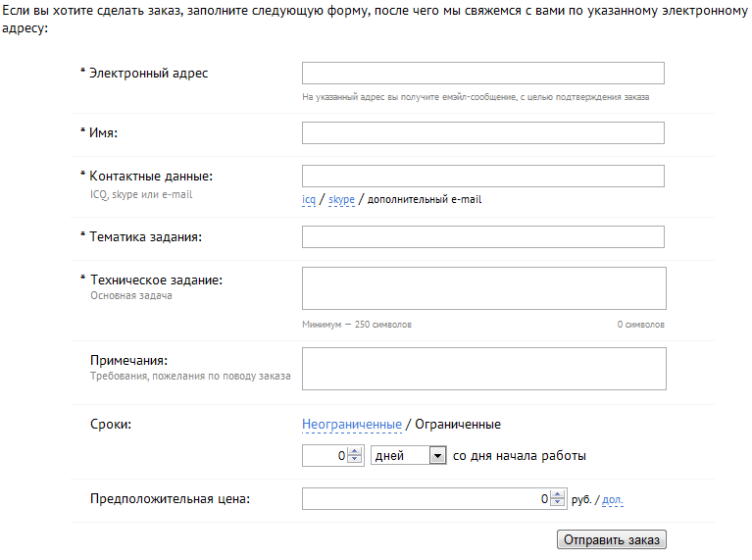The image size is (752, 560).
Task: Increase the days count with up arrow
Action: (355, 452)
